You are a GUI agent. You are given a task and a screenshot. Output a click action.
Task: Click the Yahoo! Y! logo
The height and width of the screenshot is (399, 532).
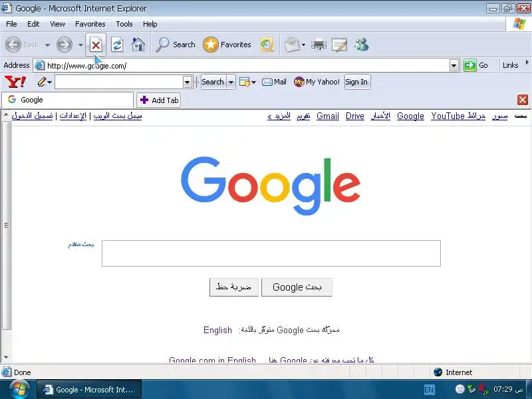pyautogui.click(x=15, y=82)
